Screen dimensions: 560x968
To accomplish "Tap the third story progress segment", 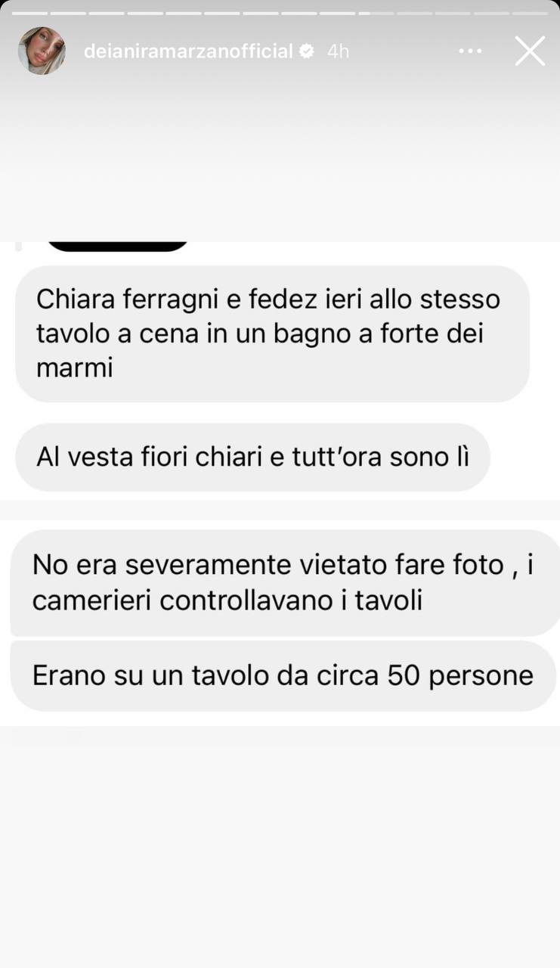I will coord(107,13).
